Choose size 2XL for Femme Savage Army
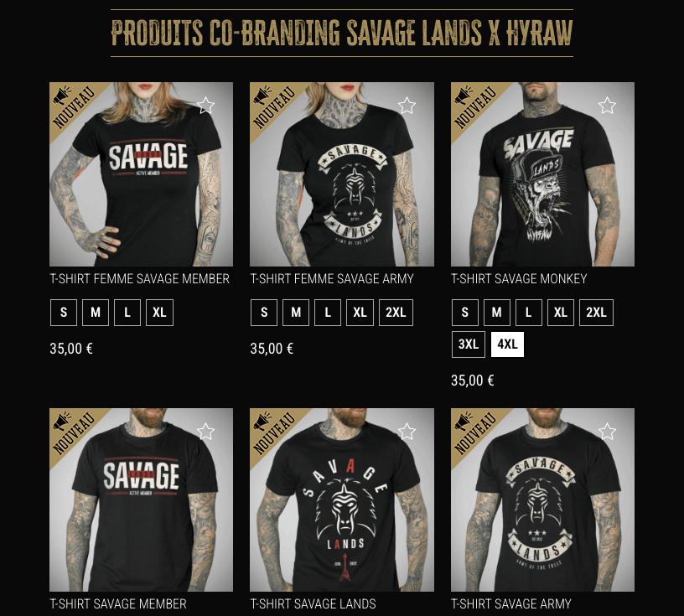684x616 pixels. [396, 313]
